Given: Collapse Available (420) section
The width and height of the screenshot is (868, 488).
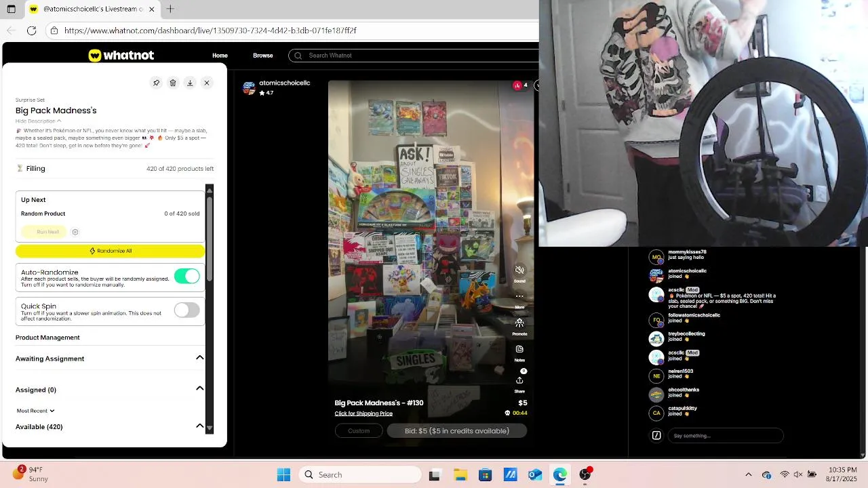Looking at the screenshot, I should tap(199, 426).
